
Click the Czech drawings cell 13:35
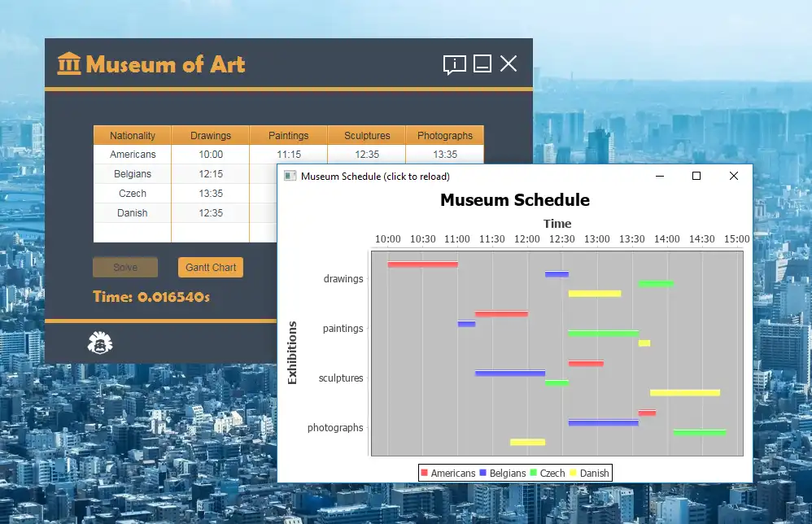pyautogui.click(x=211, y=193)
